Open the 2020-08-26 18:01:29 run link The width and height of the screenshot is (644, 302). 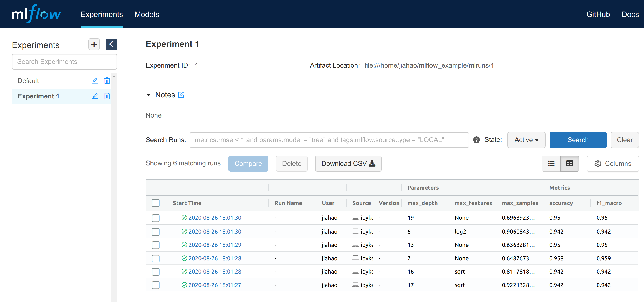tap(215, 245)
